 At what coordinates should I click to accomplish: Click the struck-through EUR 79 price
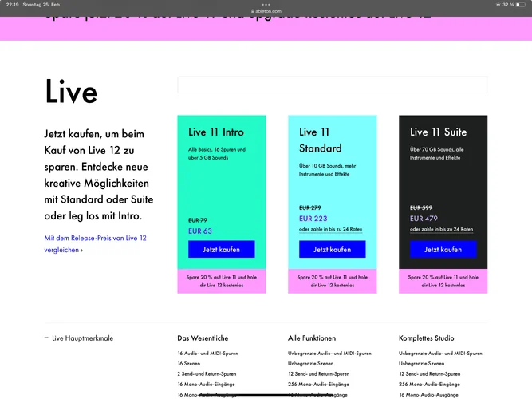click(x=198, y=220)
